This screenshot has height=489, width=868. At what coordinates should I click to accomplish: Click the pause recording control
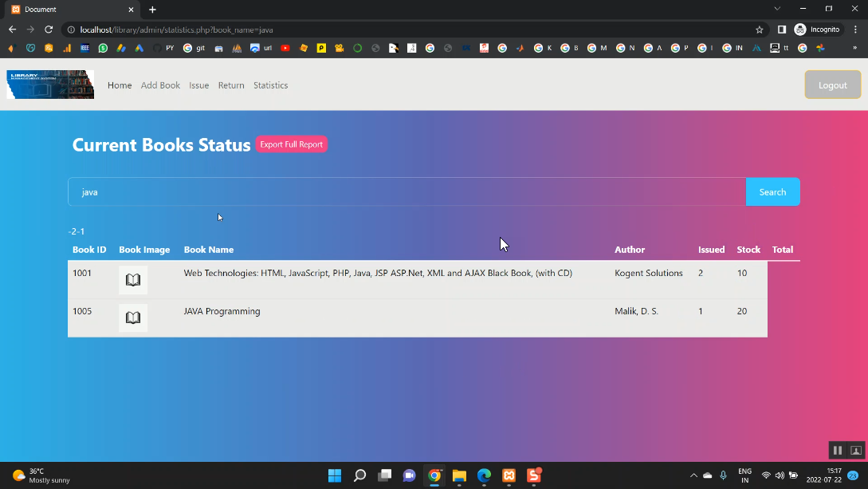point(838,451)
